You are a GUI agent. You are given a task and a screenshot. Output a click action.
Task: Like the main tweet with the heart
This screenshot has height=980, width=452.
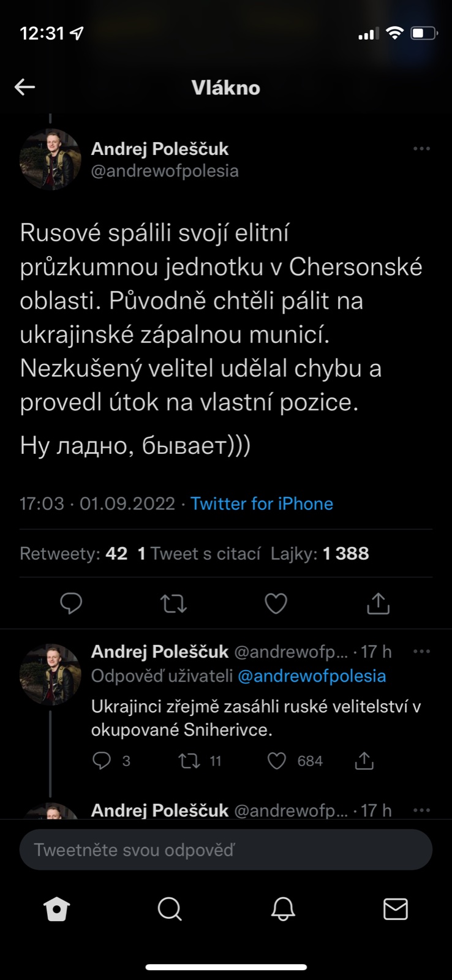(276, 604)
